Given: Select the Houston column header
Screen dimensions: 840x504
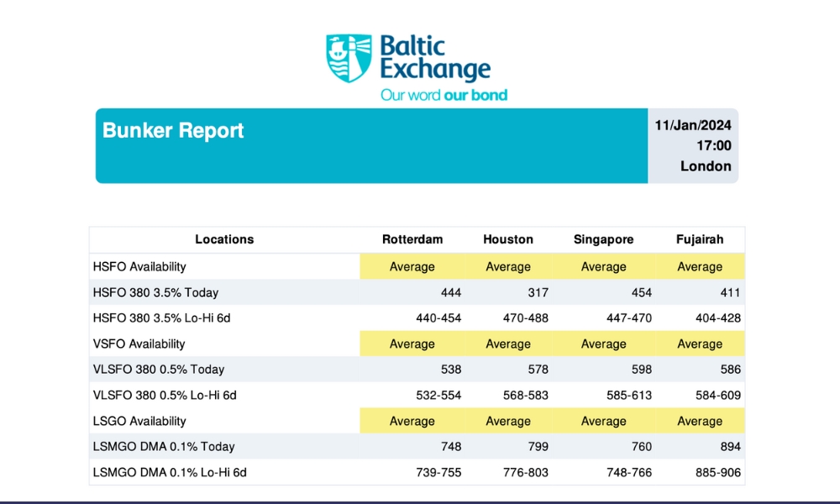Looking at the screenshot, I should 508,239.
